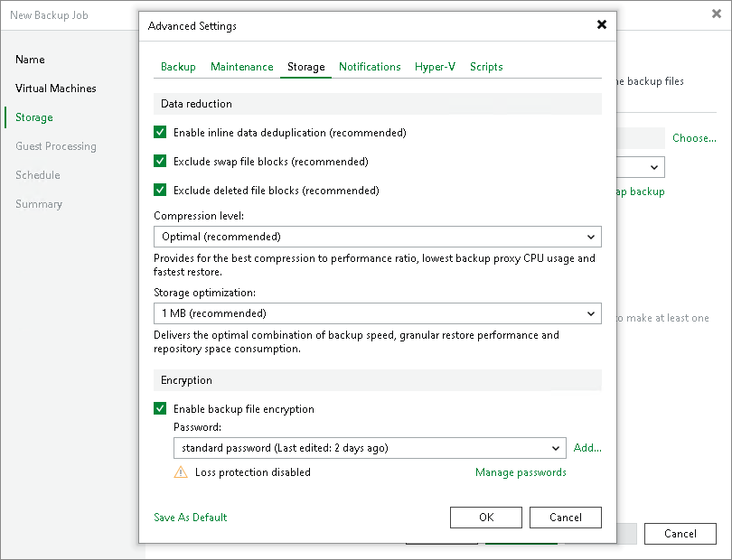Screen dimensions: 732x560
Task: Click the Data reduction section header
Action: point(377,104)
